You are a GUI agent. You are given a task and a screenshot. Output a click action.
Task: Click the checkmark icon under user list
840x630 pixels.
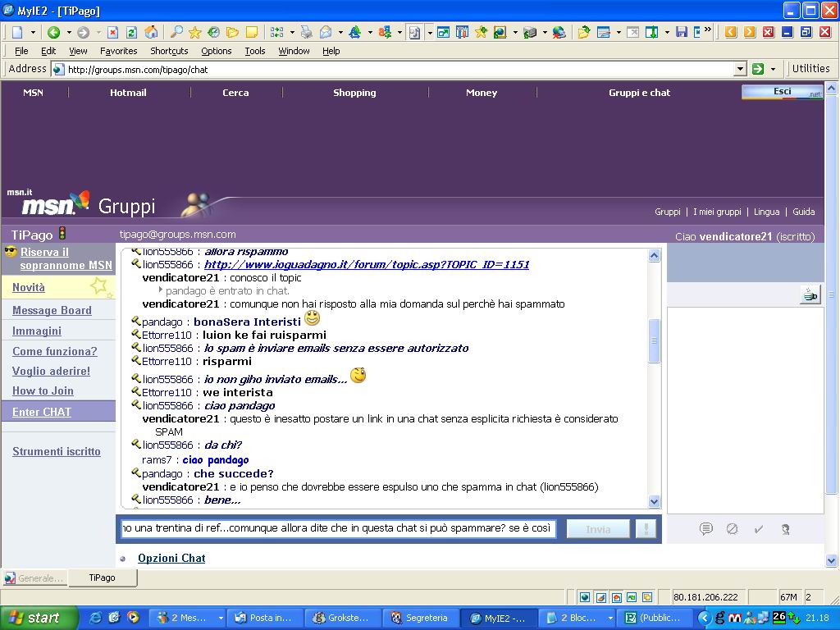pyautogui.click(x=759, y=529)
